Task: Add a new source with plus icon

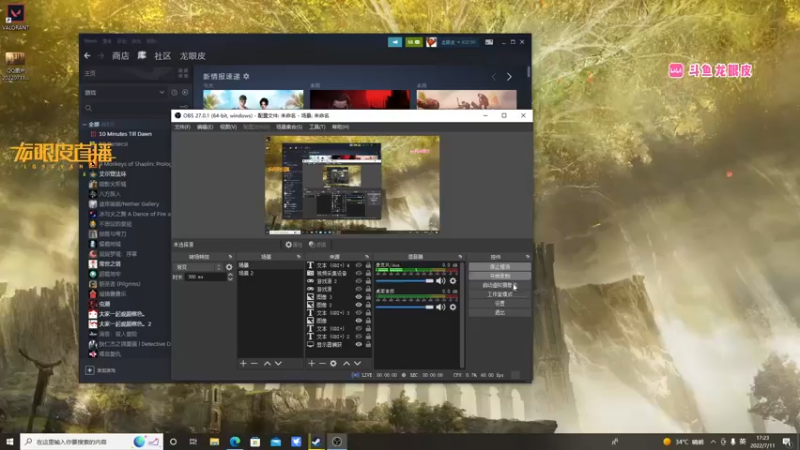Action: click(311, 363)
